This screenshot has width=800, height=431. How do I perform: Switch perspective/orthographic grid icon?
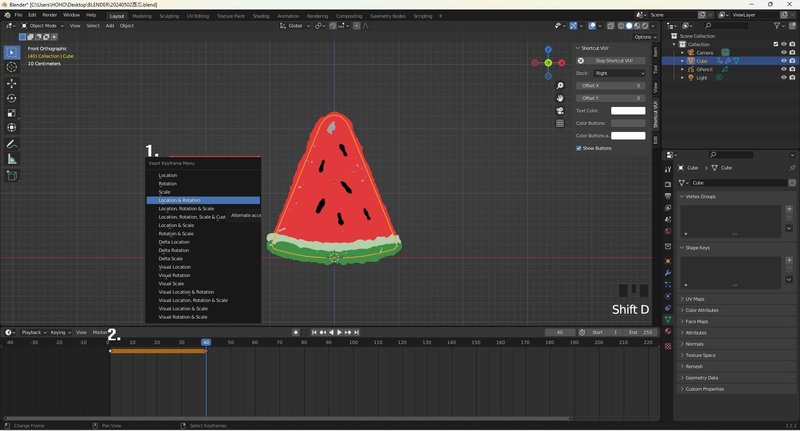[x=560, y=123]
